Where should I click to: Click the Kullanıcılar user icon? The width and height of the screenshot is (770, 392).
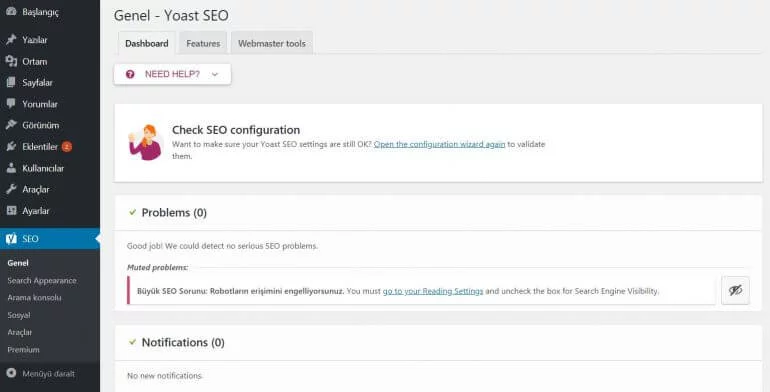point(11,168)
